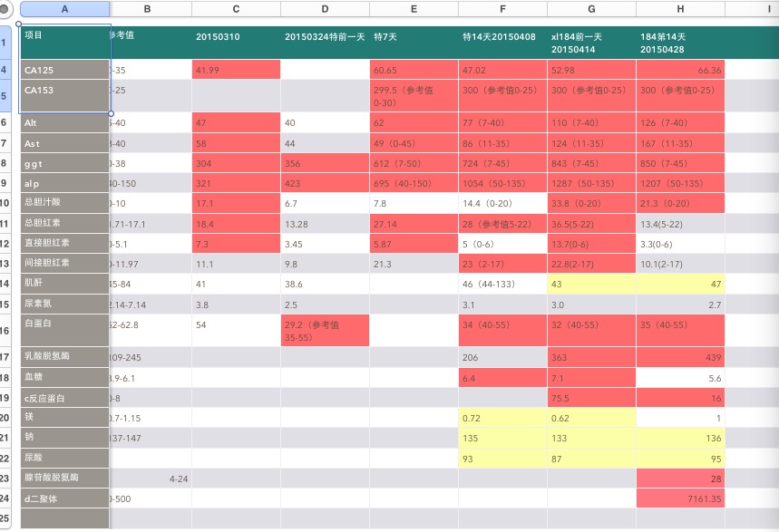This screenshot has width=779, height=532.
Task: Click the yellow cell with 0.72
Action: click(x=502, y=418)
